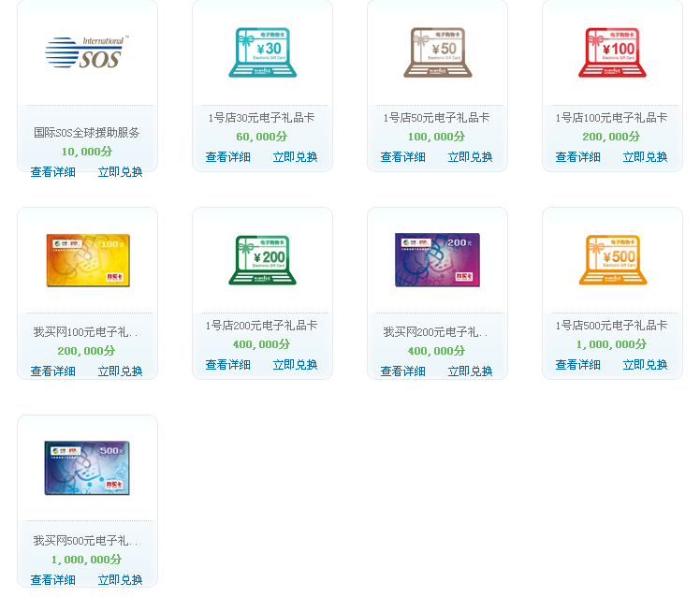The height and width of the screenshot is (597, 700).
Task: Click 立即兑换 for 我买网500元电子礼品卡
Action: (120, 580)
